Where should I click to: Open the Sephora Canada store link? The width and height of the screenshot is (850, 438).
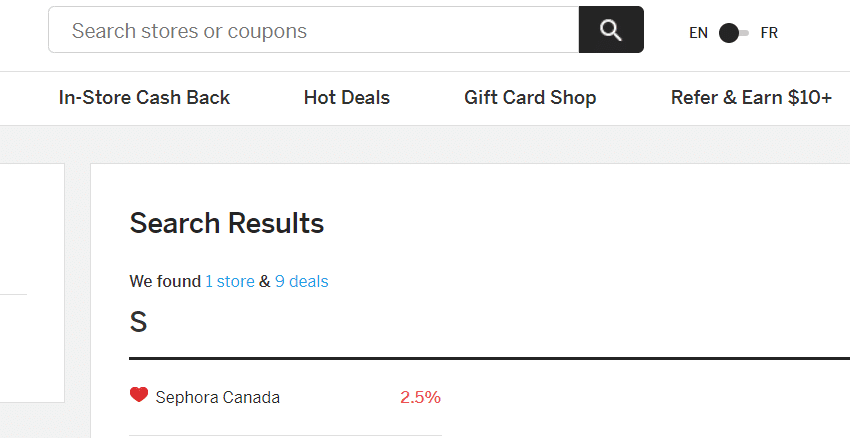(x=218, y=397)
